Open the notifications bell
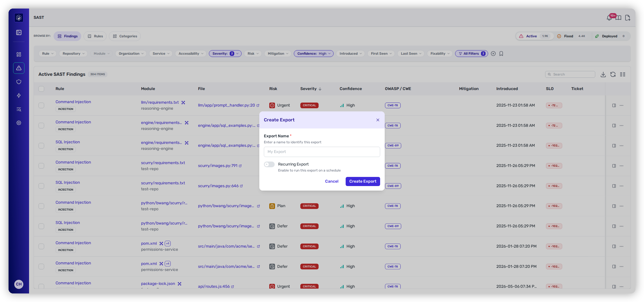Screen dimensions: 644x302 609,18
